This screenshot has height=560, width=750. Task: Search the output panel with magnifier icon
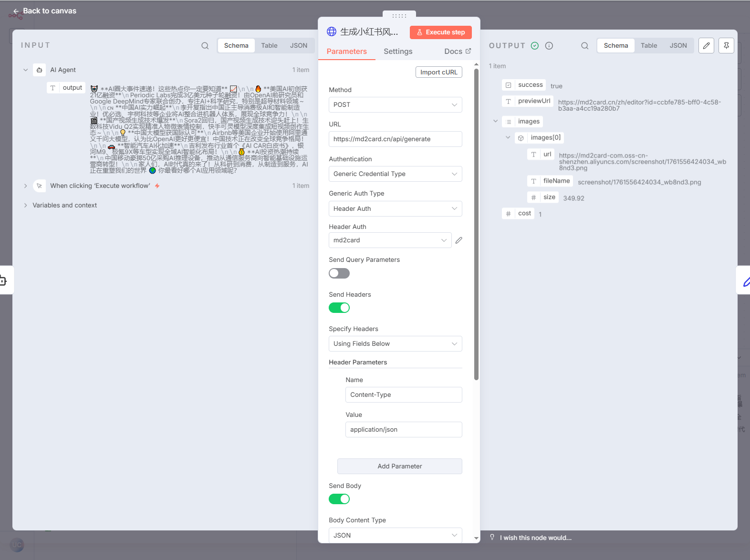click(584, 46)
